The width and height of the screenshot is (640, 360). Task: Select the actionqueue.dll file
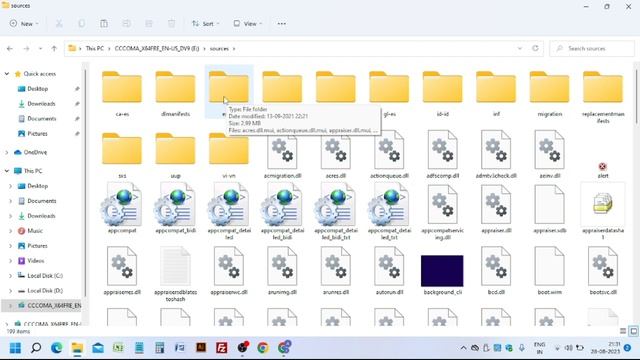click(389, 155)
